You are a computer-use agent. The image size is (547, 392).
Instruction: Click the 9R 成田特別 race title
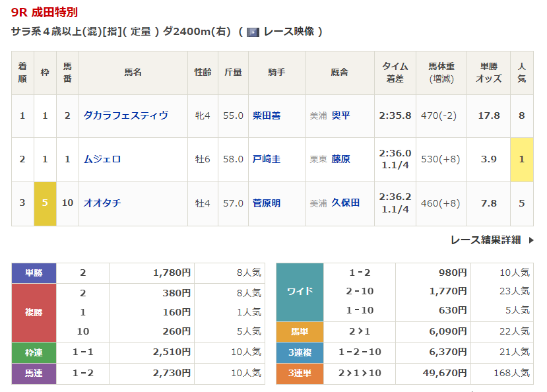(43, 13)
